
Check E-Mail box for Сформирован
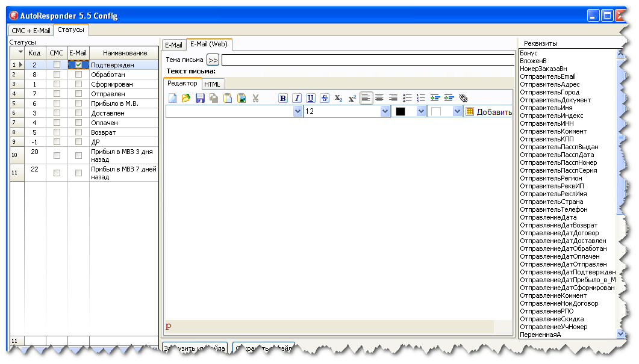[x=79, y=84]
